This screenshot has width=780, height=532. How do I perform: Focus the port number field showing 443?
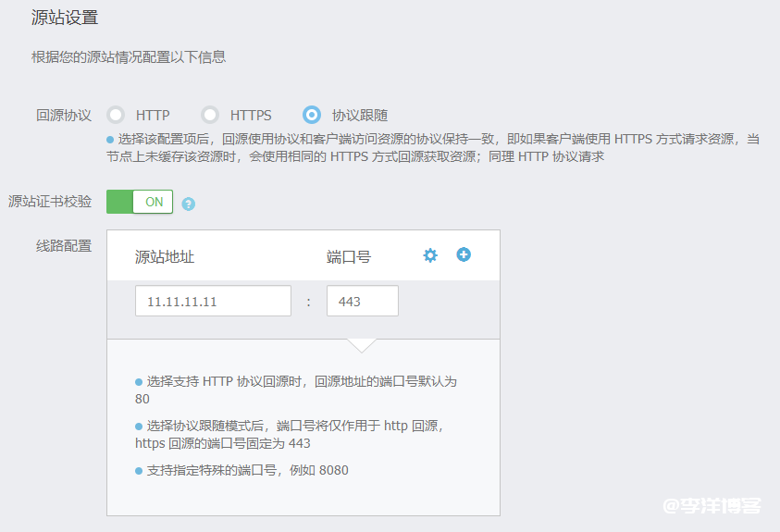point(362,302)
